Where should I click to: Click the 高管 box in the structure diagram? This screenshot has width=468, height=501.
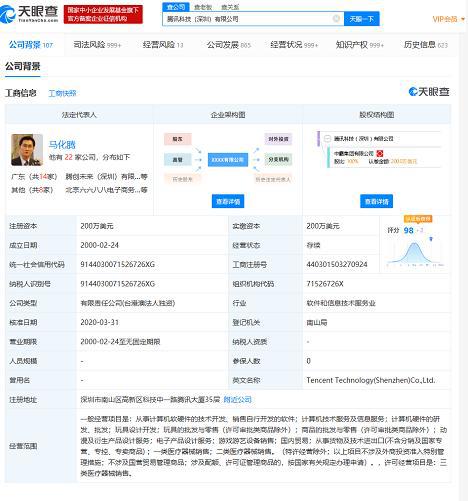(x=178, y=160)
